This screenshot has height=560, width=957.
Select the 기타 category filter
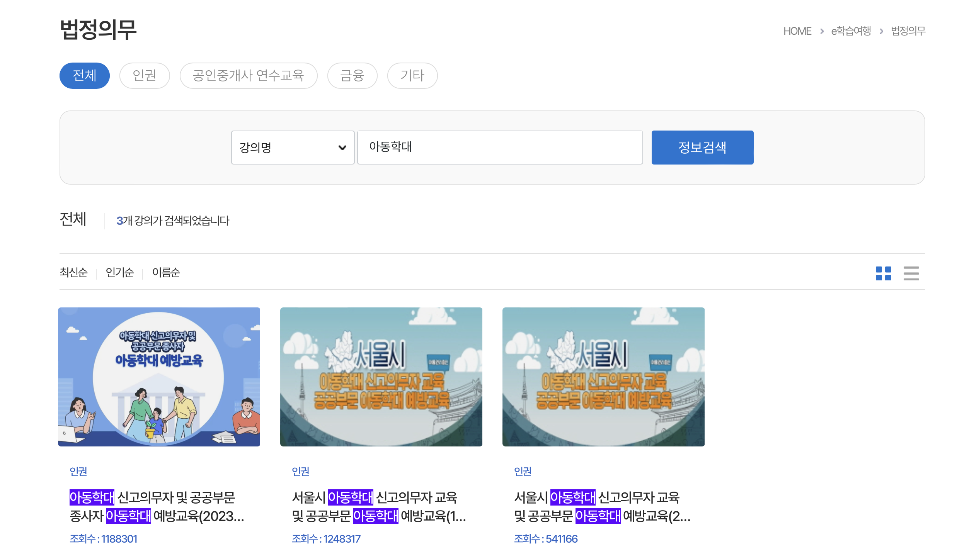pyautogui.click(x=412, y=76)
